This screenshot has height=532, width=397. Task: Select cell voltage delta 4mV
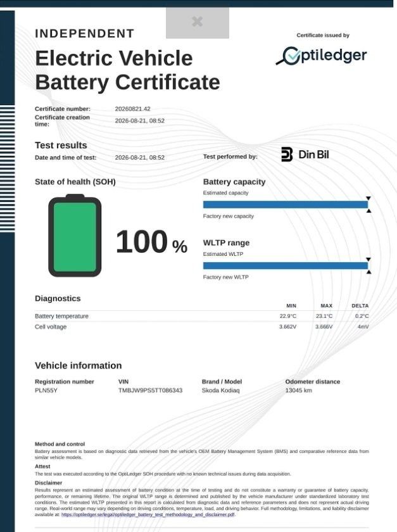pyautogui.click(x=363, y=327)
